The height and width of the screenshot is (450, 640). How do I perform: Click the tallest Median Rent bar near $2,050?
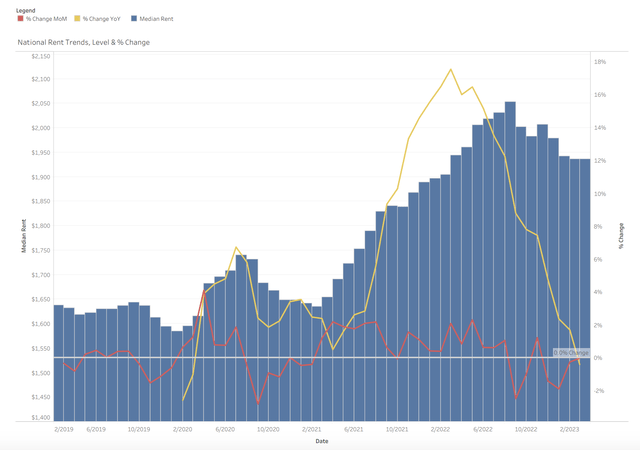510,261
